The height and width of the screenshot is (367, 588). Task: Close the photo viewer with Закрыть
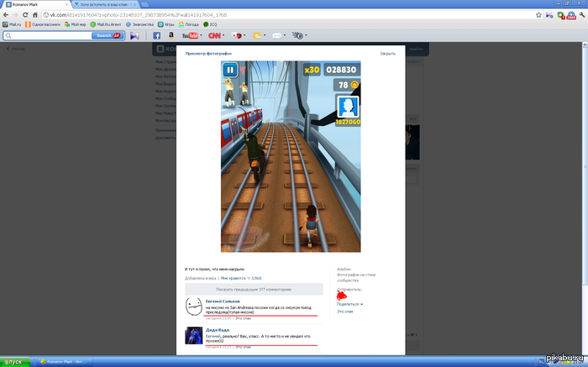point(387,53)
